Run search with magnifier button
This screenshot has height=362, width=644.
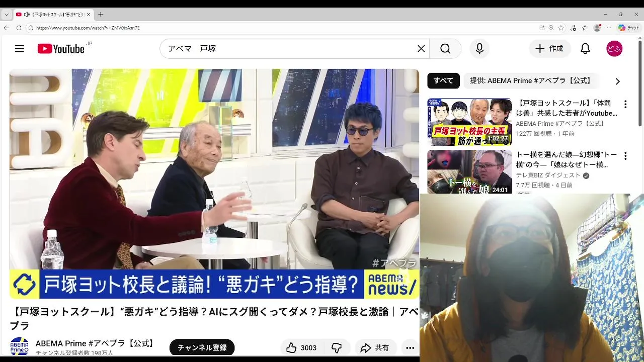point(445,49)
